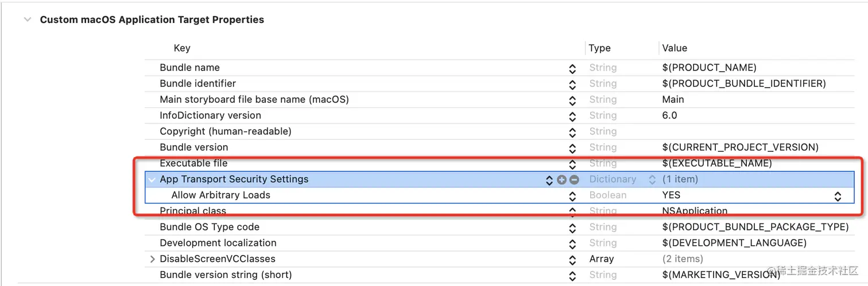The height and width of the screenshot is (286, 868).
Task: Click key stepper for Development localization row
Action: [x=572, y=244]
